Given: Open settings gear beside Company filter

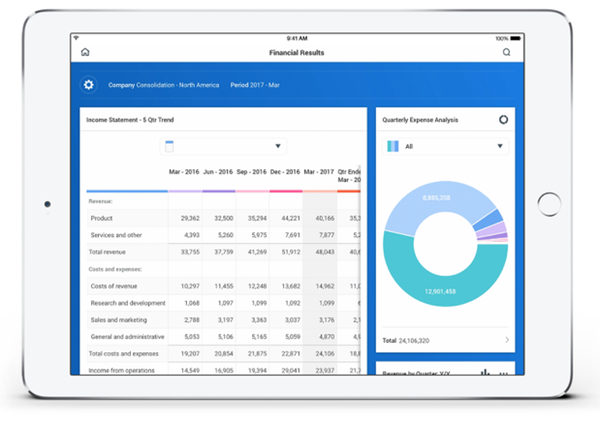Looking at the screenshot, I should tap(88, 85).
